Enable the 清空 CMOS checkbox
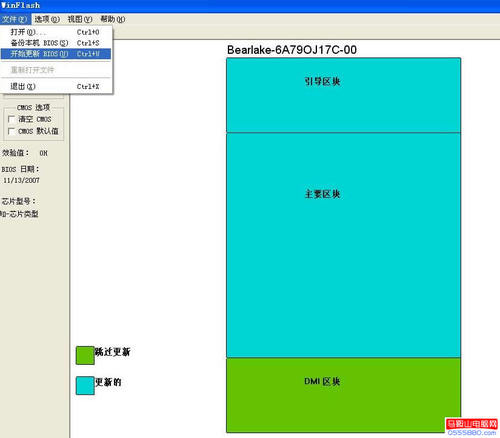The width and height of the screenshot is (500, 438). tap(11, 119)
